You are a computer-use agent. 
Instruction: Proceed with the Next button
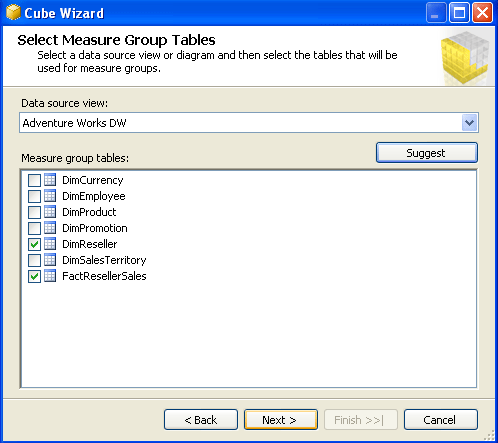click(x=281, y=420)
